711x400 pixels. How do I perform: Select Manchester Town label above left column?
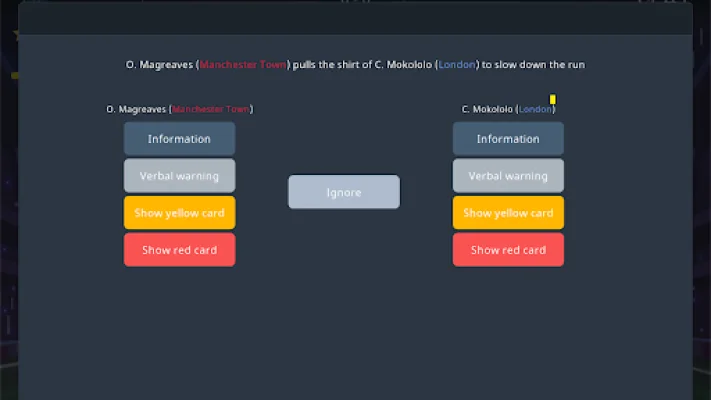(210, 110)
